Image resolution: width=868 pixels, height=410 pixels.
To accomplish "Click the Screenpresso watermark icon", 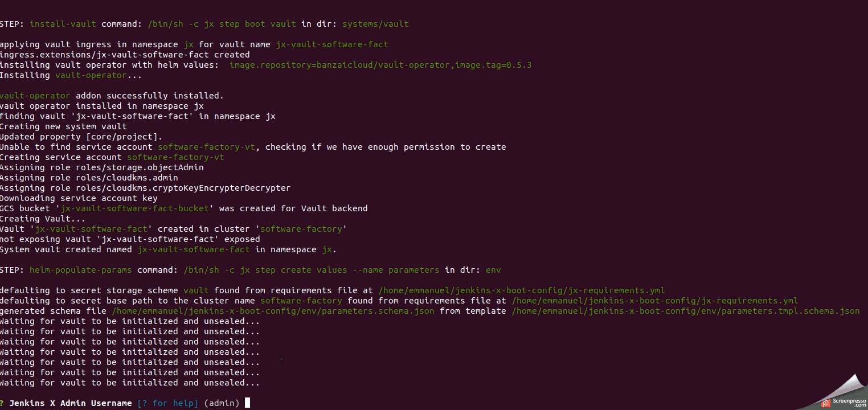I will point(826,403).
